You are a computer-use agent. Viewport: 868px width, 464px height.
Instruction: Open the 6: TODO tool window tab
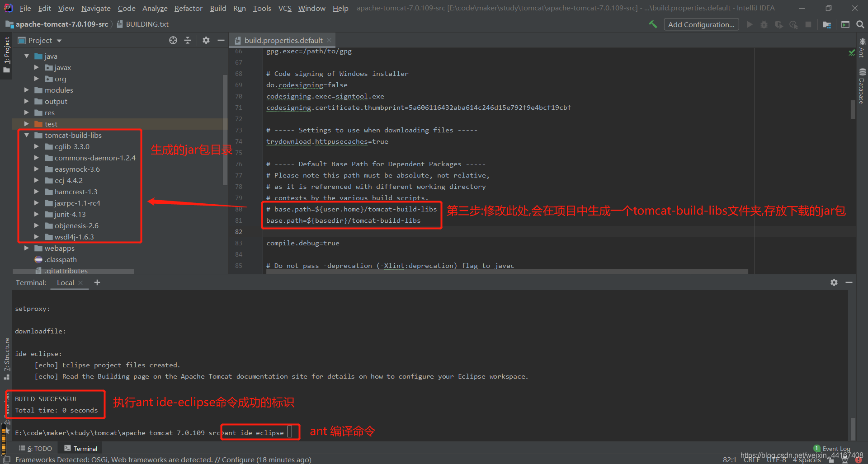click(35, 449)
